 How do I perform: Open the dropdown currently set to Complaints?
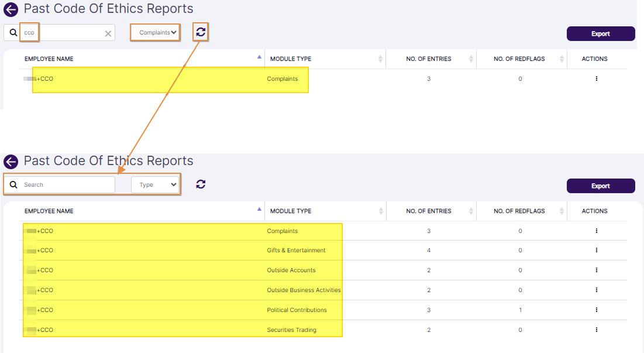(155, 33)
